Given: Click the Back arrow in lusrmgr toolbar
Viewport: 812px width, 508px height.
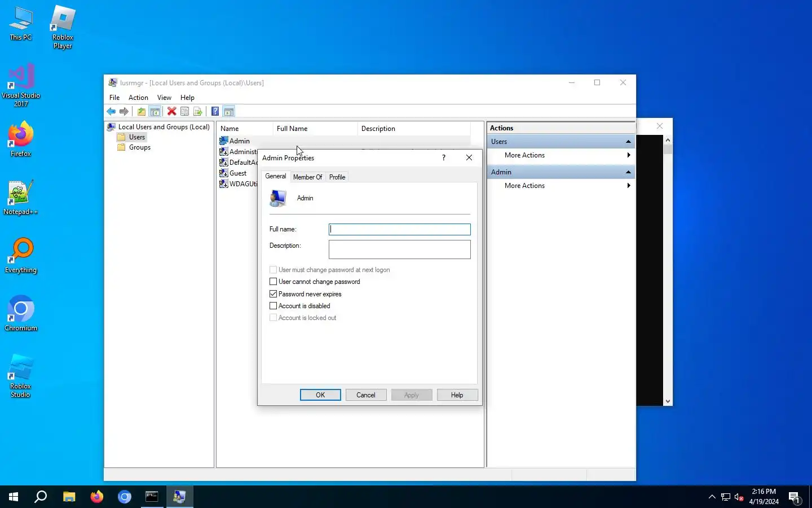Looking at the screenshot, I should click(111, 112).
